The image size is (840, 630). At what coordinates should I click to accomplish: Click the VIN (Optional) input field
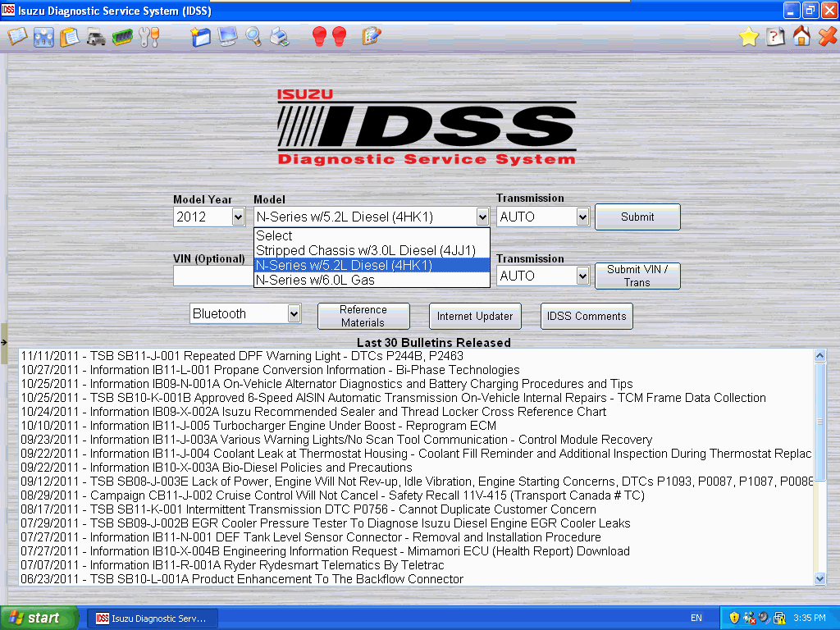click(213, 276)
